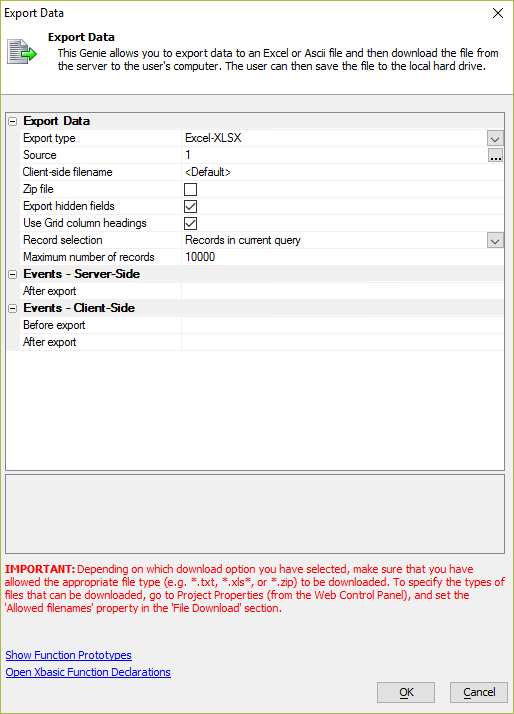Click the Source value field
Image resolution: width=514 pixels, height=714 pixels.
point(334,155)
